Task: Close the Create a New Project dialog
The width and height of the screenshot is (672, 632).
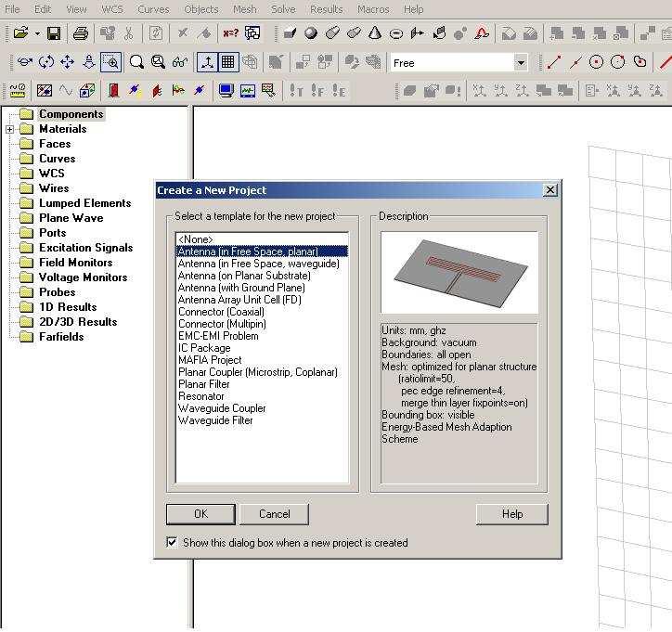Action: 549,190
